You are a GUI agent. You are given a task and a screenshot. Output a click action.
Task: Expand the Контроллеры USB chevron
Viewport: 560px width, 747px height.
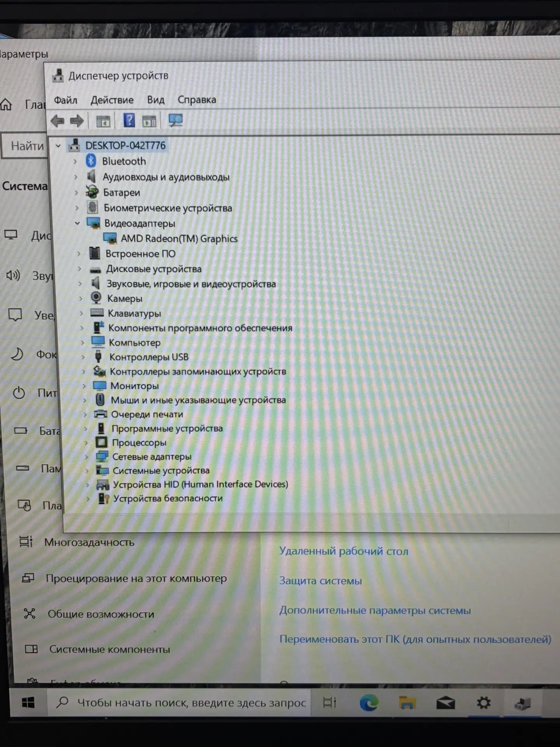pos(82,357)
